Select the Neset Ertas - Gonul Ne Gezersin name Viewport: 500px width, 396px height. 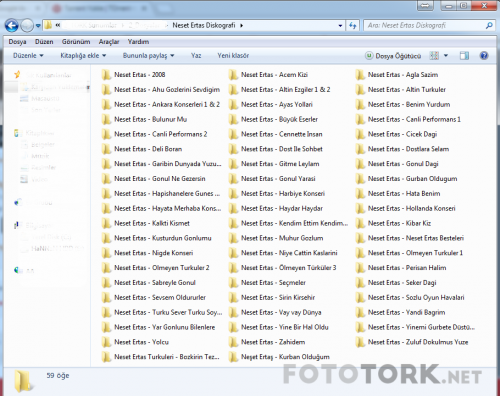coord(160,179)
